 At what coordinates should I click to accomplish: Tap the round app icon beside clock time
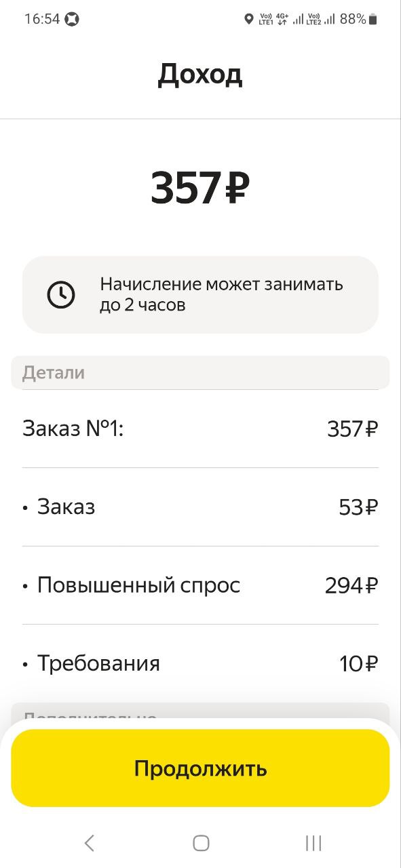(x=72, y=19)
